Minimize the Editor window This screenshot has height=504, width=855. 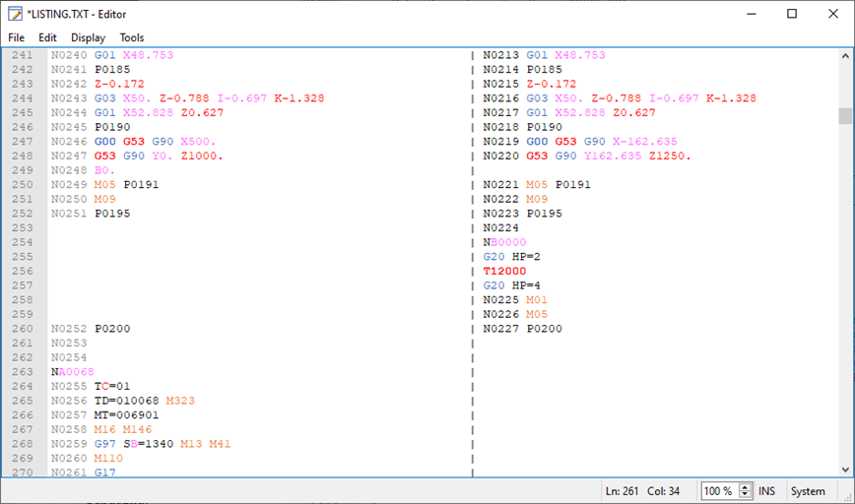coord(746,14)
